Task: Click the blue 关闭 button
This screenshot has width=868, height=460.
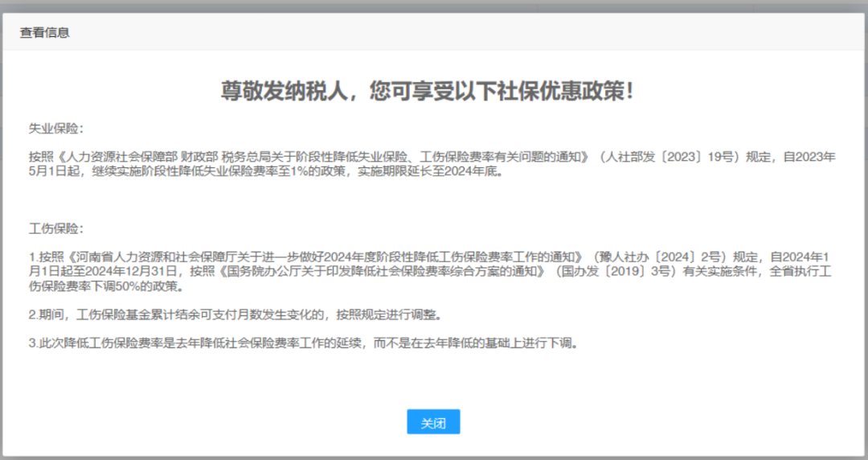Action: (433, 422)
